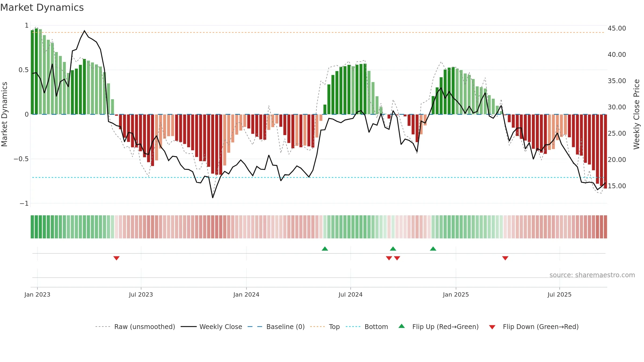Screen dimensions: 644x362
Task: Click the Jan 2024 x-axis label
Action: click(246, 294)
